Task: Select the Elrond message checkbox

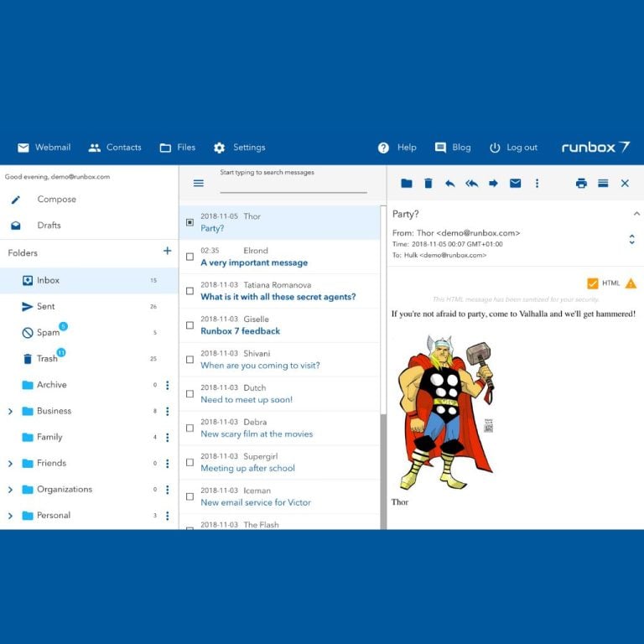Action: [190, 257]
